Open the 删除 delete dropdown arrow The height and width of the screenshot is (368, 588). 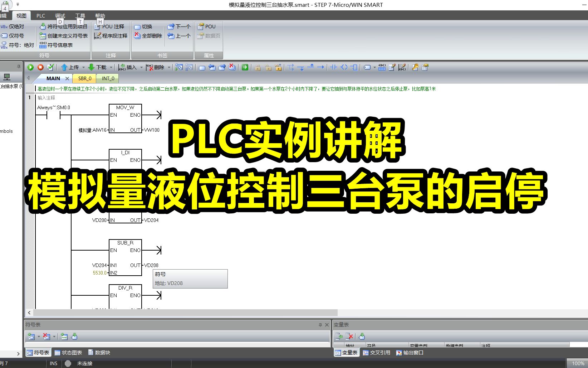(x=168, y=67)
